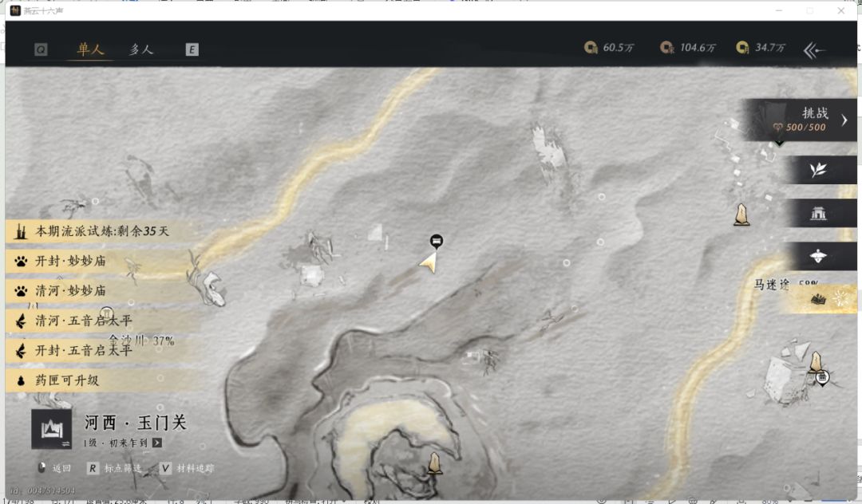Viewport: 862px width, 504px height.
Task: Click the sparkle icon in gold bar
Action: (841, 299)
